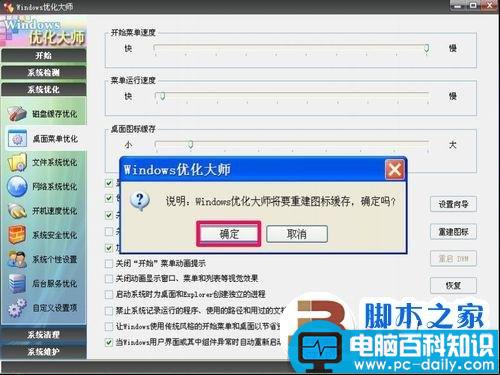Select 系统安全优化 label in sidebar

(x=55, y=235)
